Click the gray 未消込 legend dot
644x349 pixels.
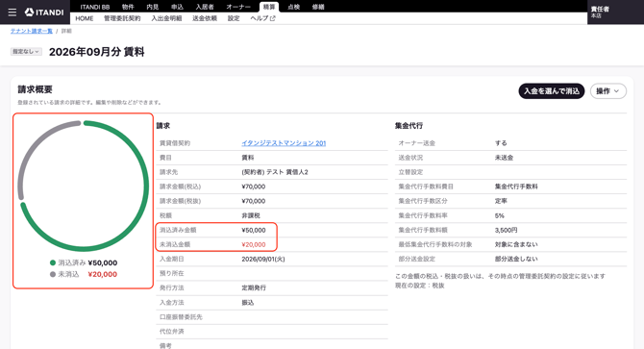coord(53,274)
